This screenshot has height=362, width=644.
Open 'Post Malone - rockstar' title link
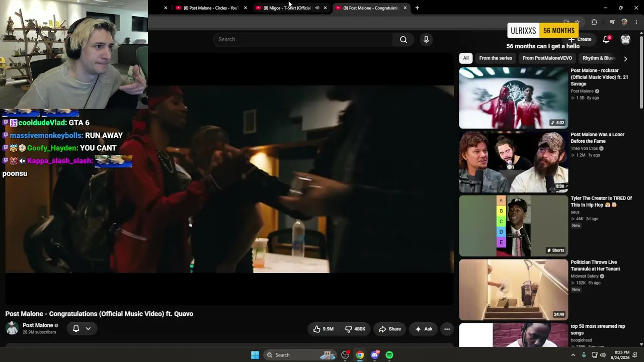(599, 77)
